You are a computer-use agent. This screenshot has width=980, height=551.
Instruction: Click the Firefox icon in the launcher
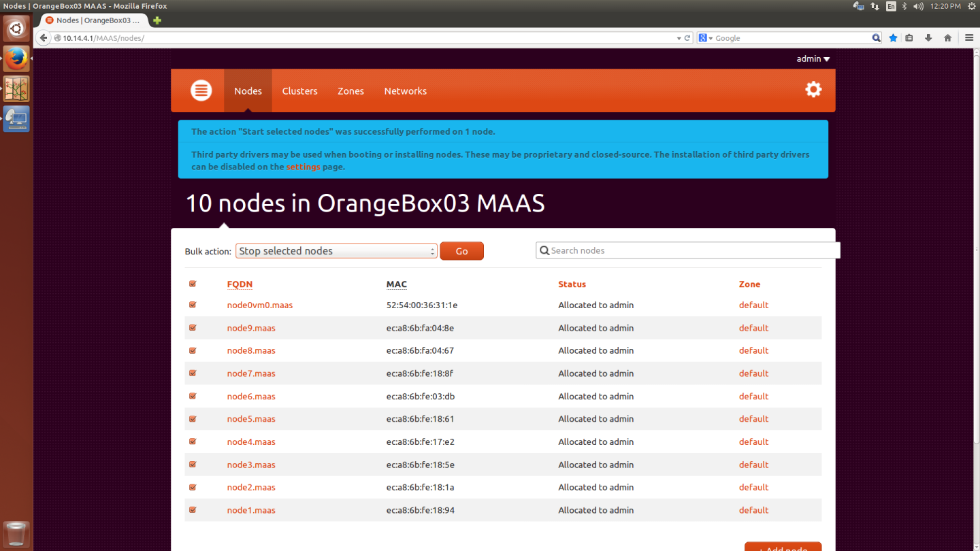pyautogui.click(x=16, y=59)
